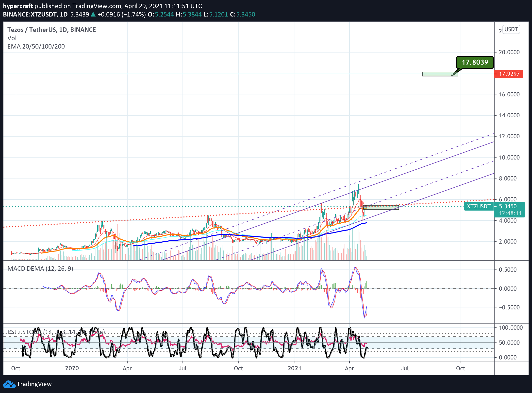Viewport: 532px width, 393px height.
Task: Select the Tezos / TetherUS, 1D, BINANCE title
Action: pyautogui.click(x=51, y=30)
